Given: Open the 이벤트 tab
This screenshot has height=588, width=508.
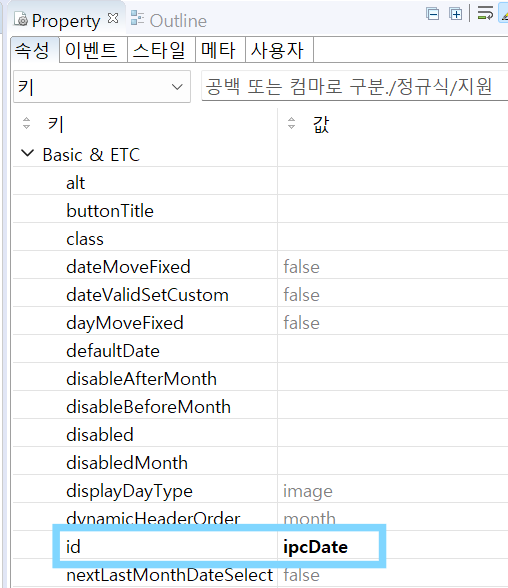Looking at the screenshot, I should pyautogui.click(x=91, y=50).
